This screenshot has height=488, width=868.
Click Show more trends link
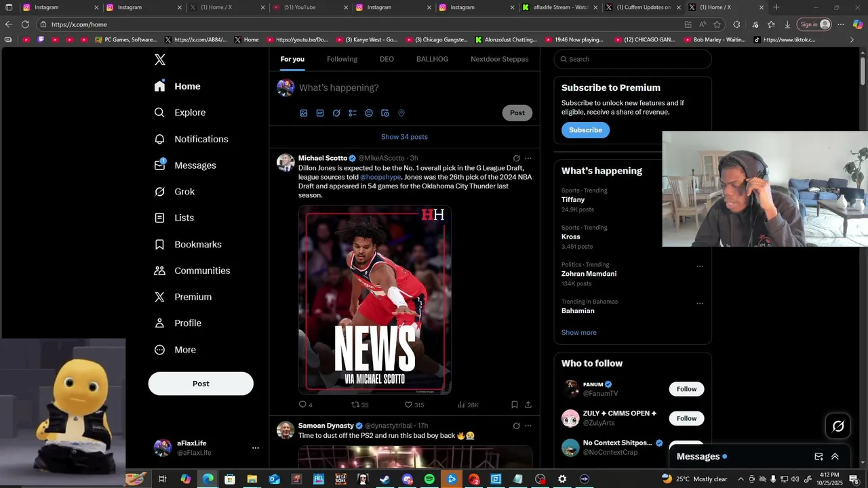(x=579, y=333)
